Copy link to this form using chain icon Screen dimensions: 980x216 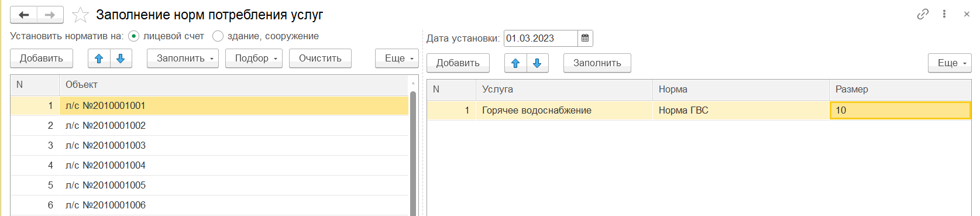[923, 14]
